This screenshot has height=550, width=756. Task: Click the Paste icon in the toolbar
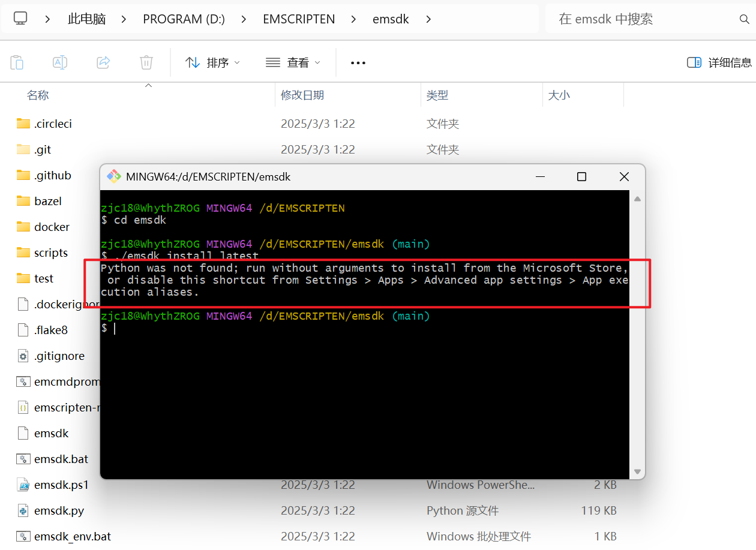pyautogui.click(x=17, y=62)
